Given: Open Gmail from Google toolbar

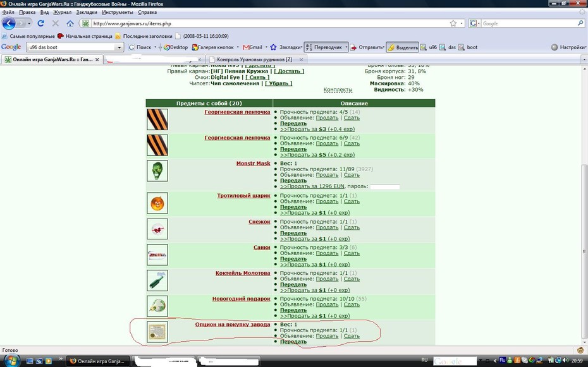Looking at the screenshot, I should [252, 47].
